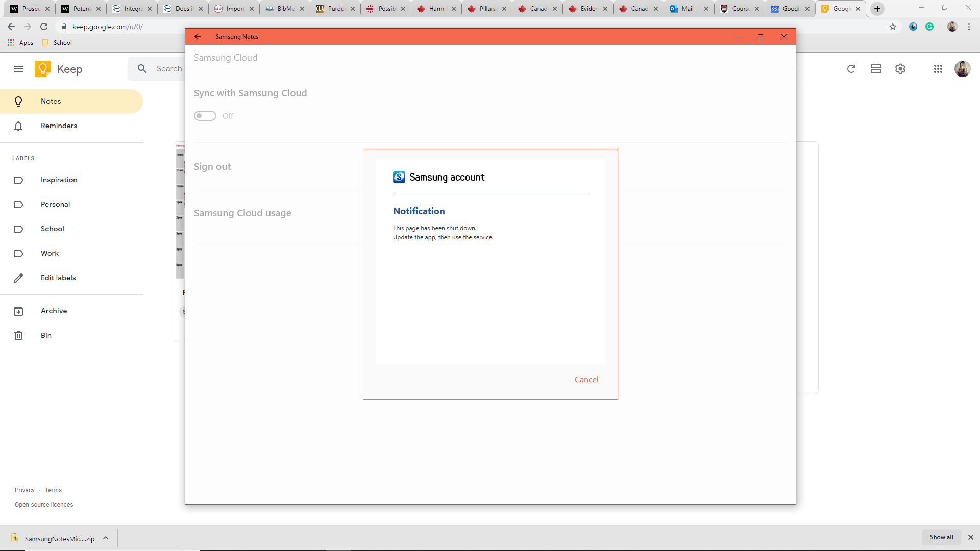Screen dimensions: 980x551
Task: Click the blue circular extension icon
Action: coord(913,27)
